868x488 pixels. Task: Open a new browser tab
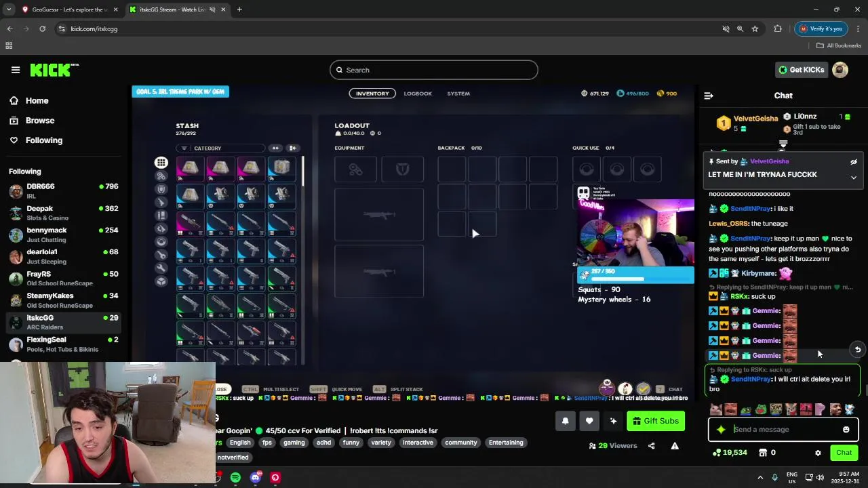point(239,9)
